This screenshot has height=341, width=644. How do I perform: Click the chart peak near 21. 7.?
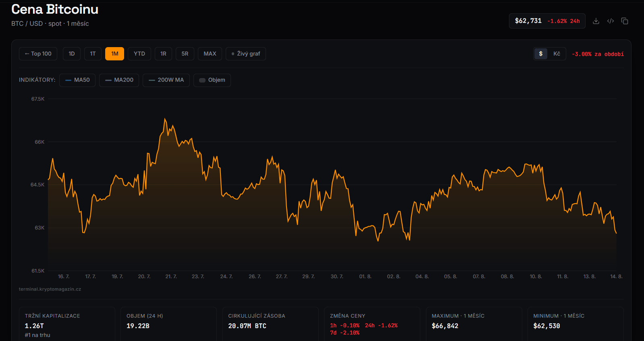tap(165, 119)
